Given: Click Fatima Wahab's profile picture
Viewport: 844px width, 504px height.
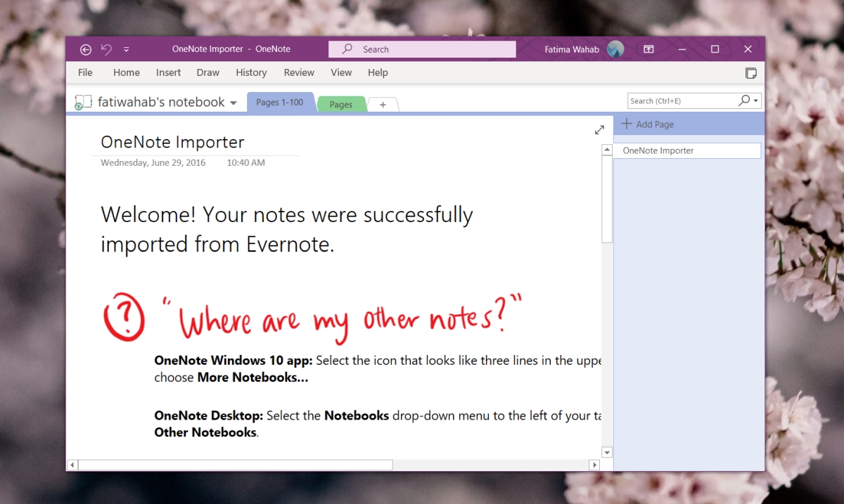Looking at the screenshot, I should pos(615,49).
